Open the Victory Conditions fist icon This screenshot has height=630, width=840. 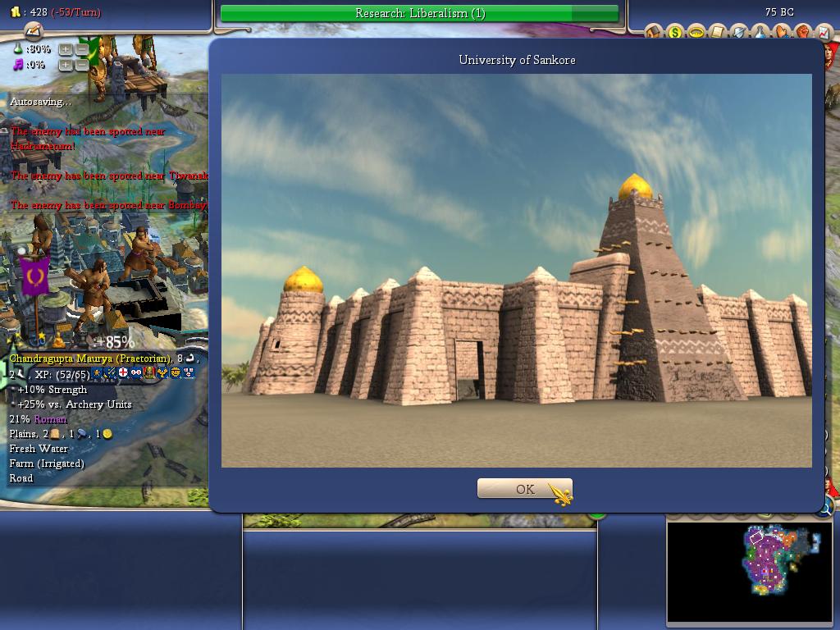click(801, 33)
